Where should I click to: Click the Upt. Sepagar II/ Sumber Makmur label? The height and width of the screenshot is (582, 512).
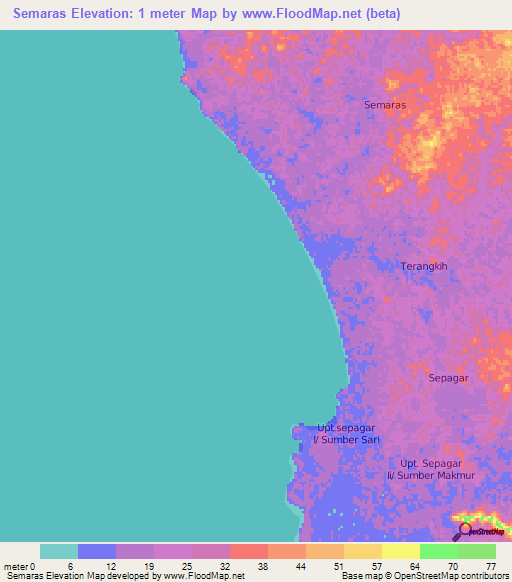[x=431, y=470]
